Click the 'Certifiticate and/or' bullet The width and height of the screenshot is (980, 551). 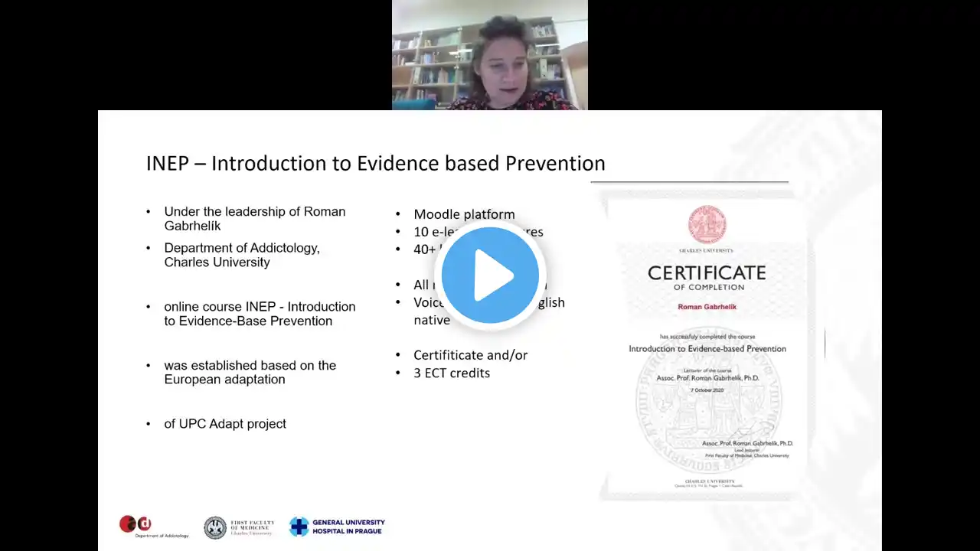pyautogui.click(x=470, y=355)
